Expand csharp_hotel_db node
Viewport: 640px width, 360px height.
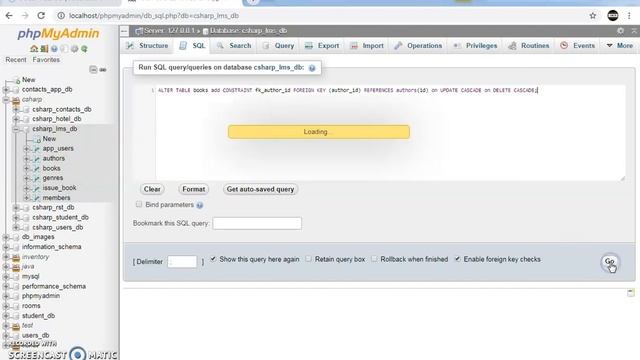tap(16, 119)
